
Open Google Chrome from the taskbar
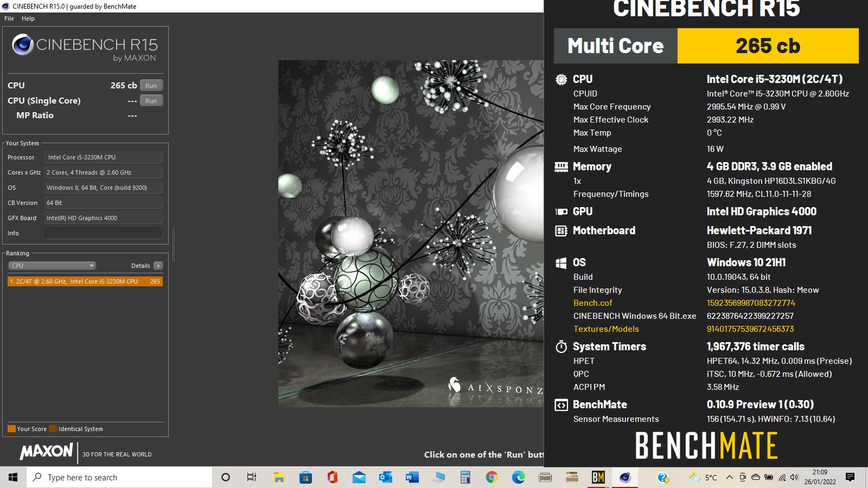point(492,477)
